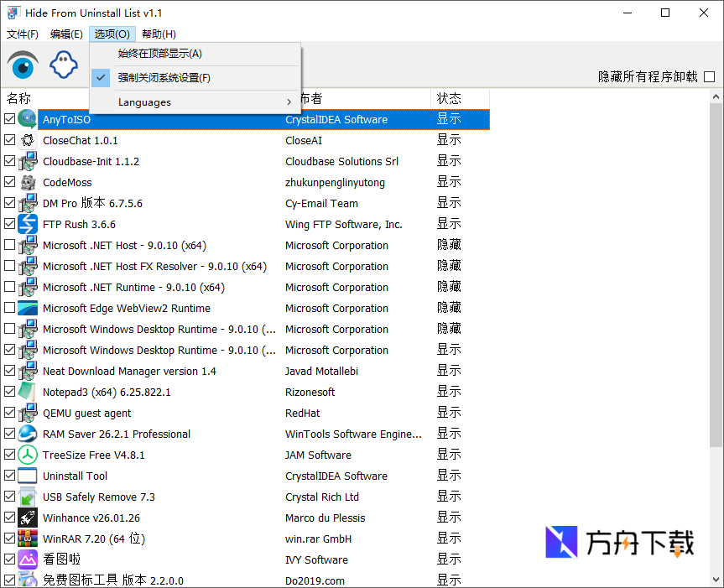Image resolution: width=724 pixels, height=588 pixels.
Task: Click the WinRAR 7.20 icon
Action: [x=28, y=539]
